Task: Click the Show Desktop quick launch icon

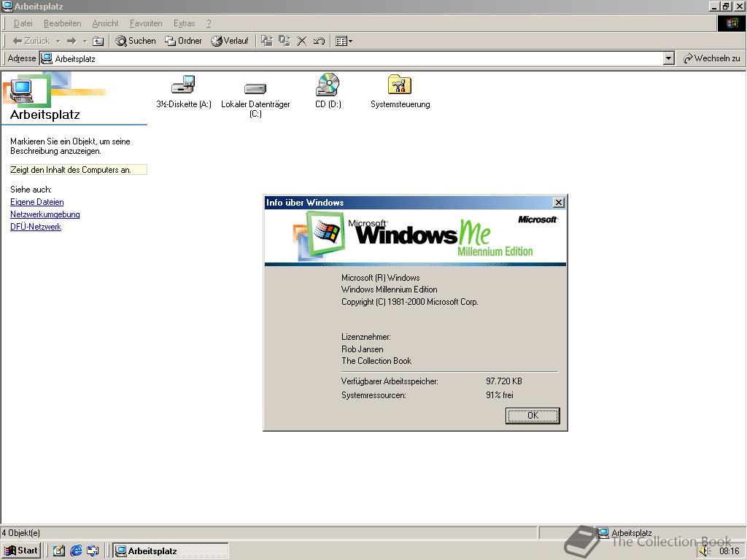Action: pos(58,551)
